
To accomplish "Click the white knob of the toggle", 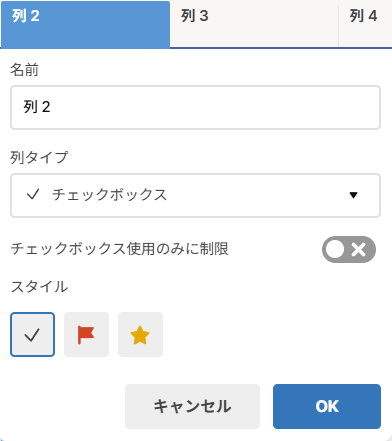I will click(x=335, y=249).
